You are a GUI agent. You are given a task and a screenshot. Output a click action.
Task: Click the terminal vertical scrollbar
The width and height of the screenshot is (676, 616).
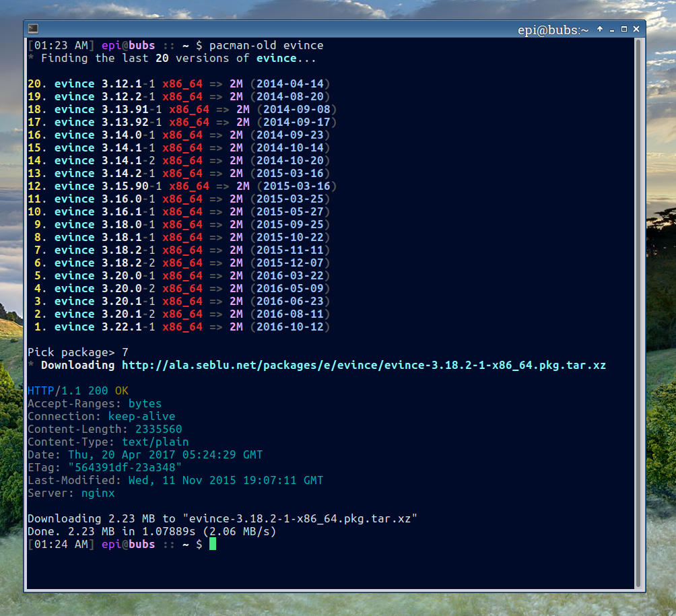(639, 314)
